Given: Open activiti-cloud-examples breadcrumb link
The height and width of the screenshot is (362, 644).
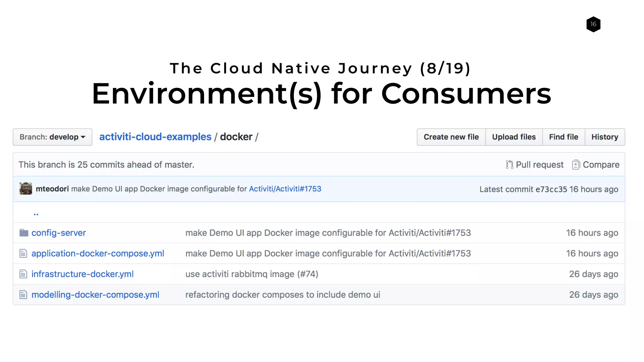Looking at the screenshot, I should click(155, 137).
